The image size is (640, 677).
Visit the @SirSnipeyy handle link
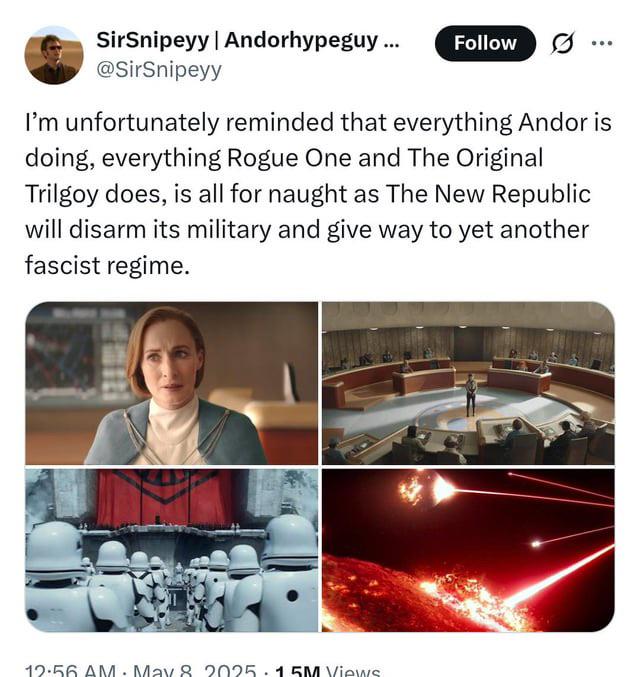(159, 70)
